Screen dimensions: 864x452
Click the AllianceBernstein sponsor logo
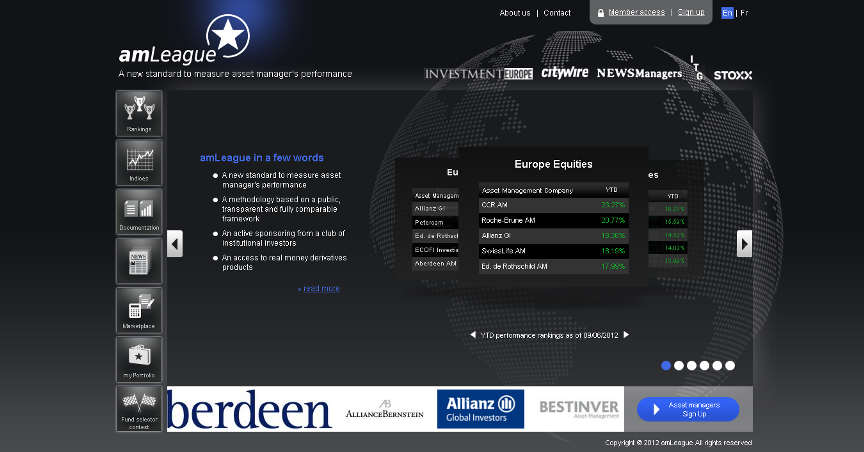[385, 409]
